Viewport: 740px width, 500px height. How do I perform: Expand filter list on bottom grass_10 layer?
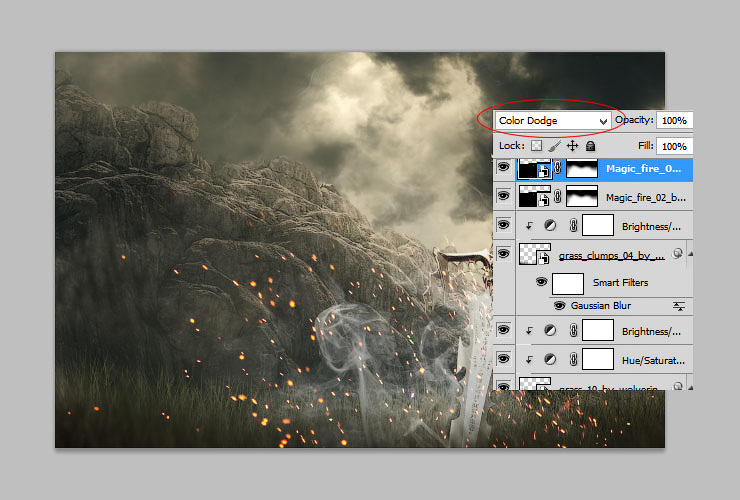(x=690, y=387)
